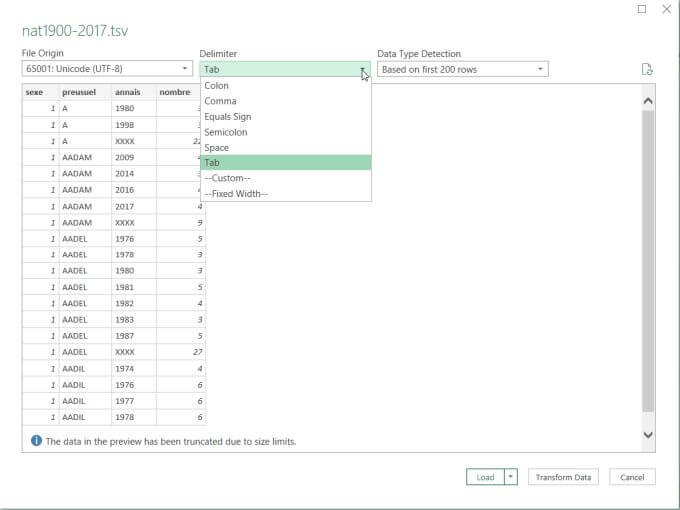
Task: Maximize the import dialog window
Action: click(x=642, y=9)
